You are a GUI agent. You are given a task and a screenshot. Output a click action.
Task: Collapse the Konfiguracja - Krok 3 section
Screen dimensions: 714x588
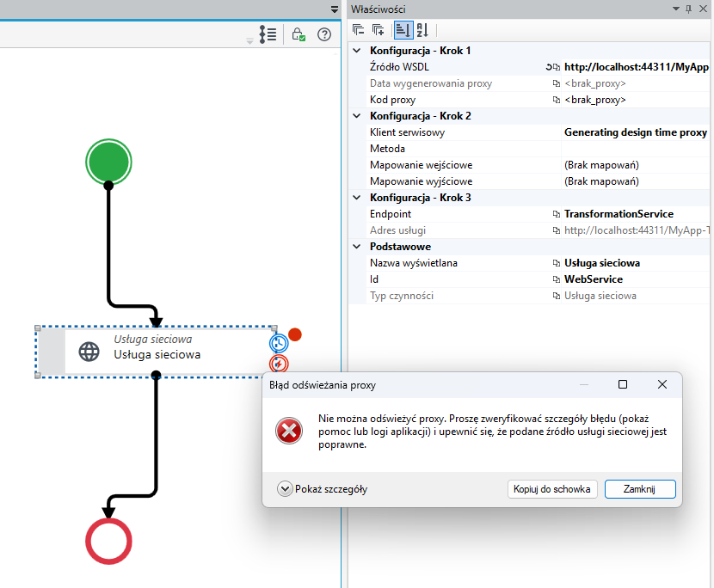tap(357, 198)
